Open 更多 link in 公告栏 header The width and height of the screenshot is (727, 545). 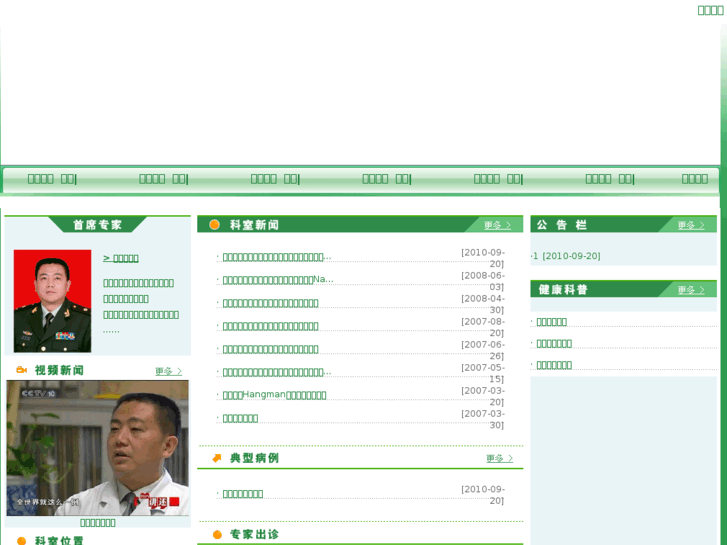coord(691,225)
